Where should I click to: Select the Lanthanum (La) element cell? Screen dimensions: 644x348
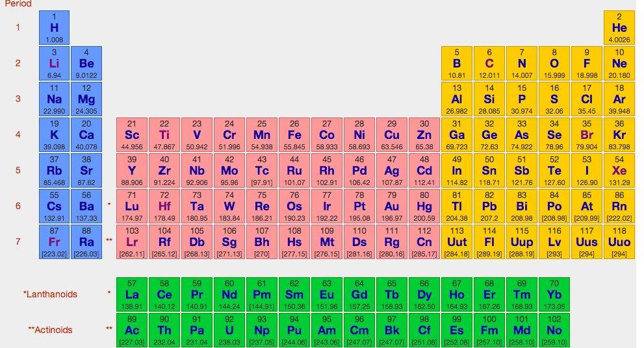(x=132, y=294)
